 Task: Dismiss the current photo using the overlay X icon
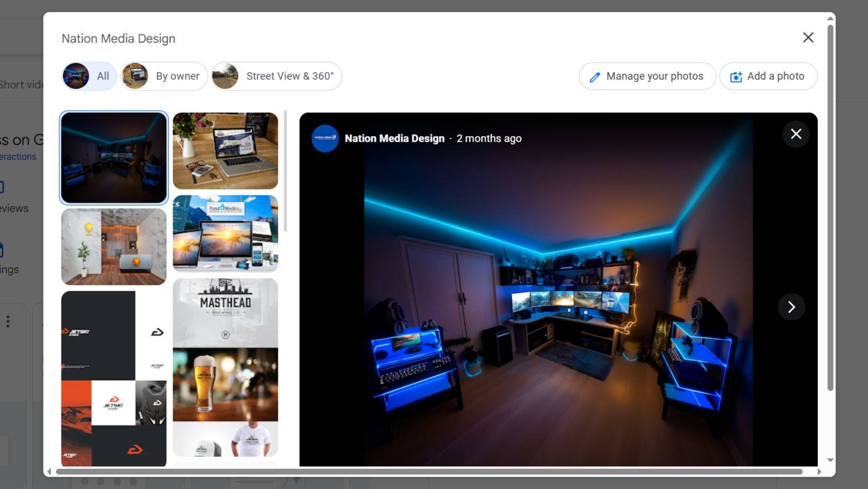[796, 134]
